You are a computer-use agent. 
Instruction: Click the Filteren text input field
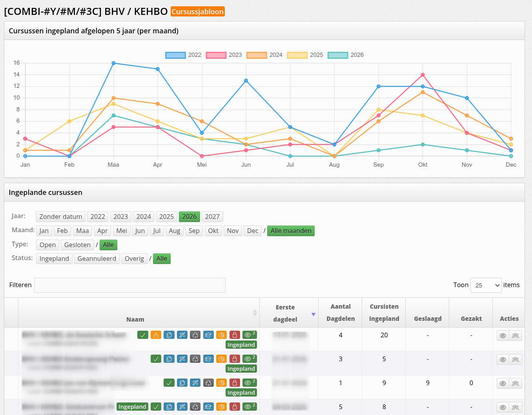pos(129,285)
